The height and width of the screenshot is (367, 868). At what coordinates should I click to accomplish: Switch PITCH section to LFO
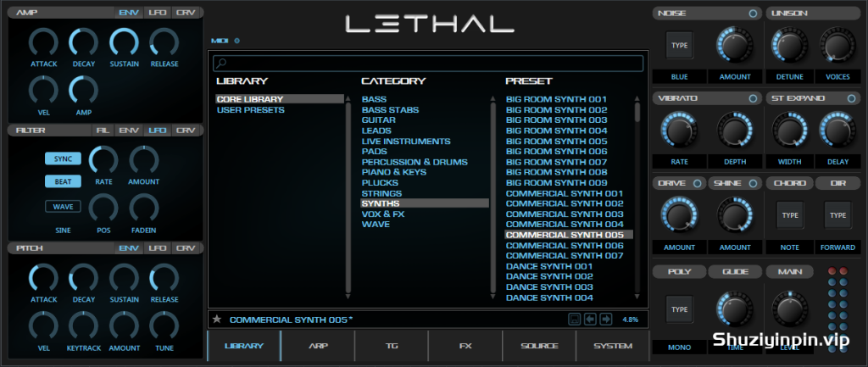(158, 248)
